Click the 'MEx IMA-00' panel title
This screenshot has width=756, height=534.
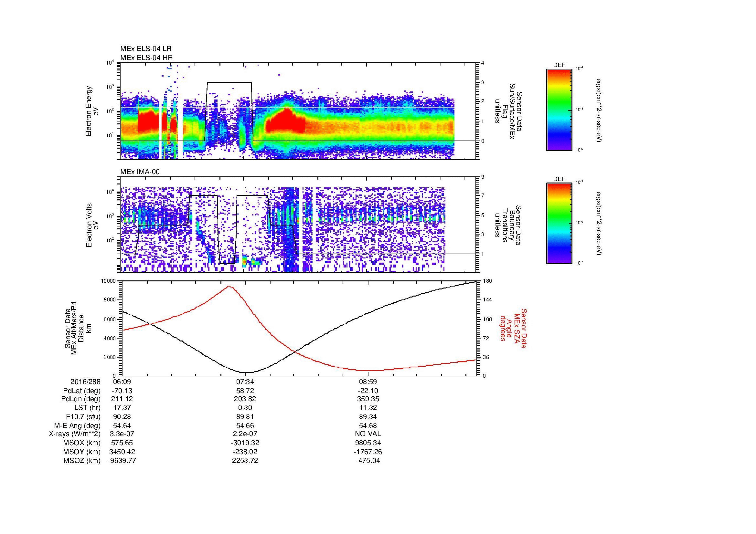(x=140, y=172)
